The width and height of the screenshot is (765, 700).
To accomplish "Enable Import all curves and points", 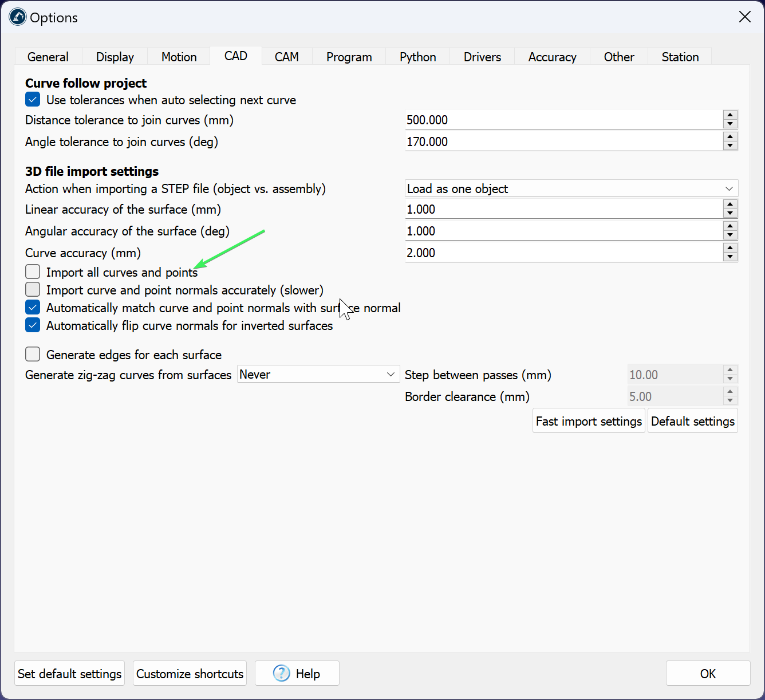I will coord(33,272).
